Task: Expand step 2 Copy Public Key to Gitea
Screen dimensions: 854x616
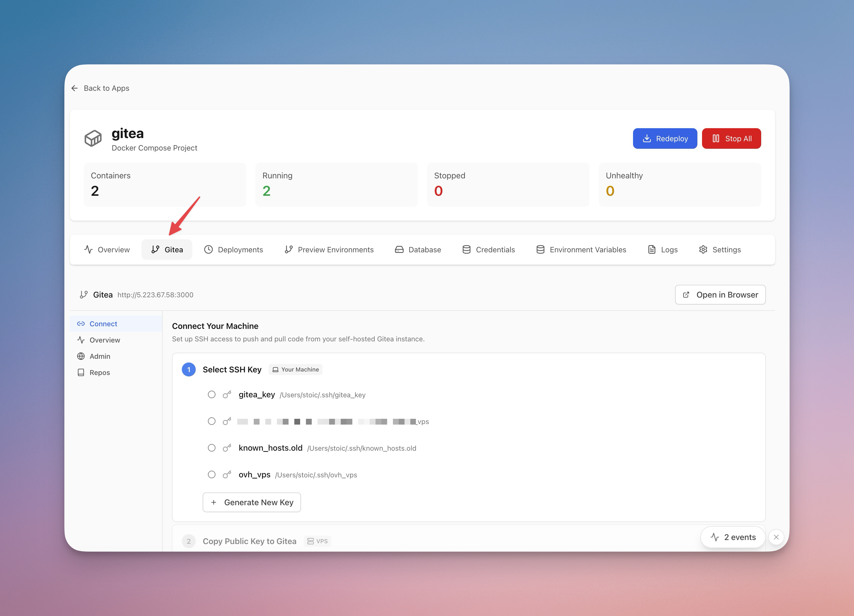Action: (249, 541)
